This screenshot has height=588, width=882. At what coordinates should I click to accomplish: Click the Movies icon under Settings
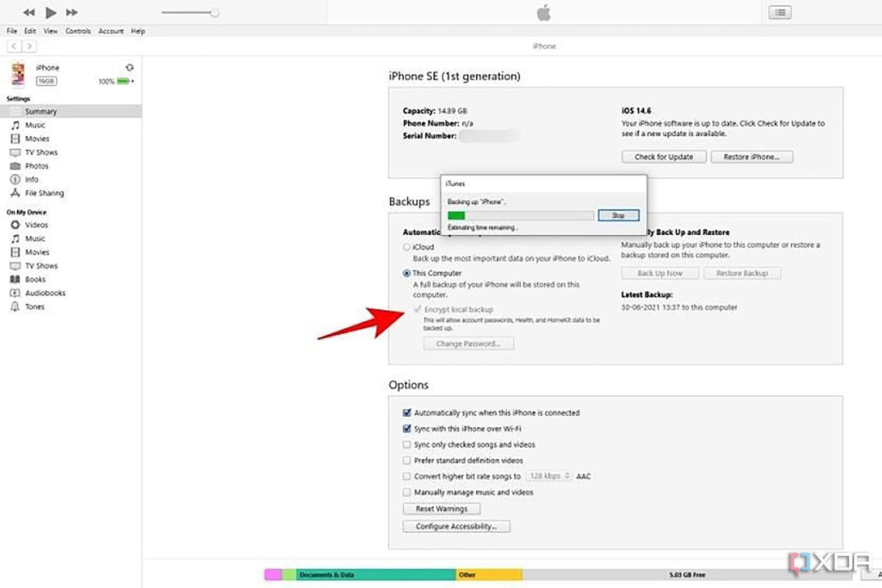click(x=15, y=139)
